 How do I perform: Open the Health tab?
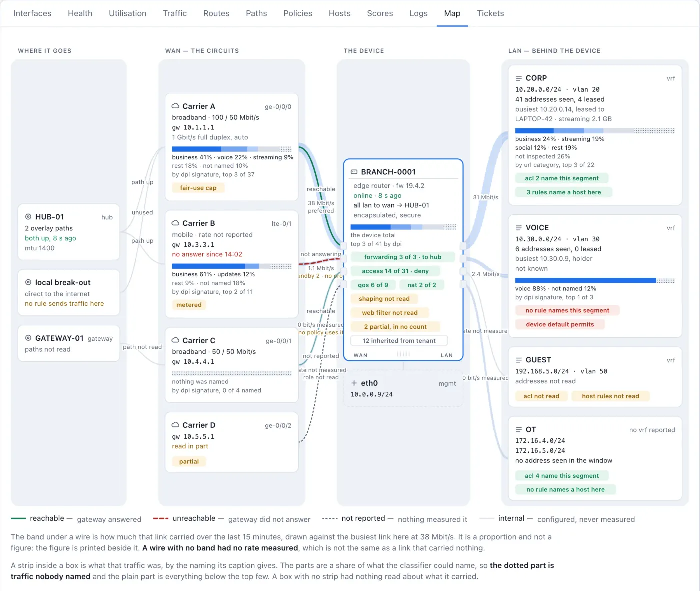pyautogui.click(x=80, y=13)
